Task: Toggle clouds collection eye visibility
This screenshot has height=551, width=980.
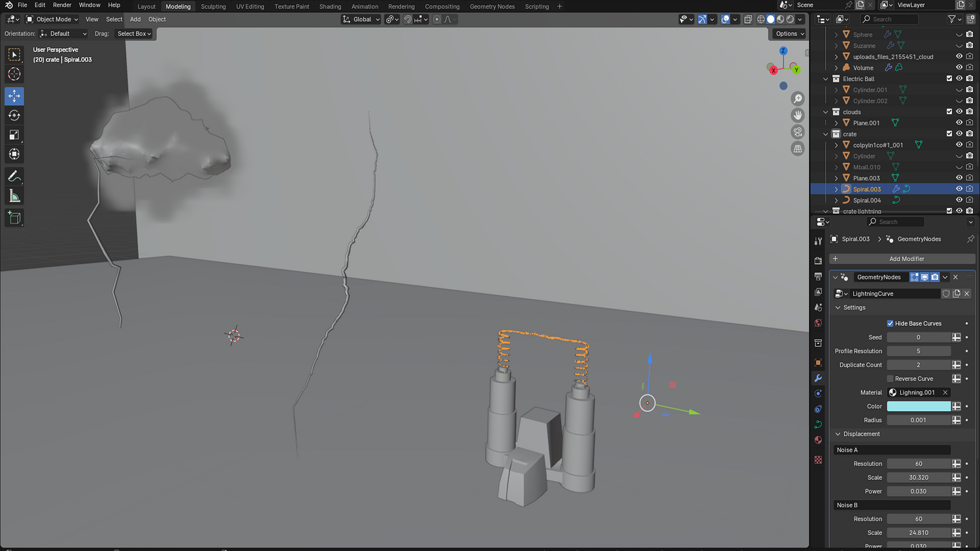Action: pyautogui.click(x=959, y=112)
